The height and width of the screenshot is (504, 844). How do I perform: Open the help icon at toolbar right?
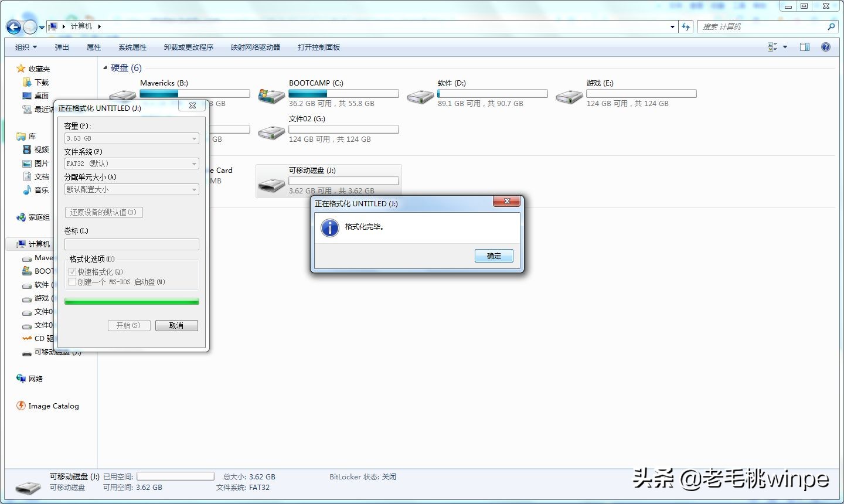click(826, 46)
